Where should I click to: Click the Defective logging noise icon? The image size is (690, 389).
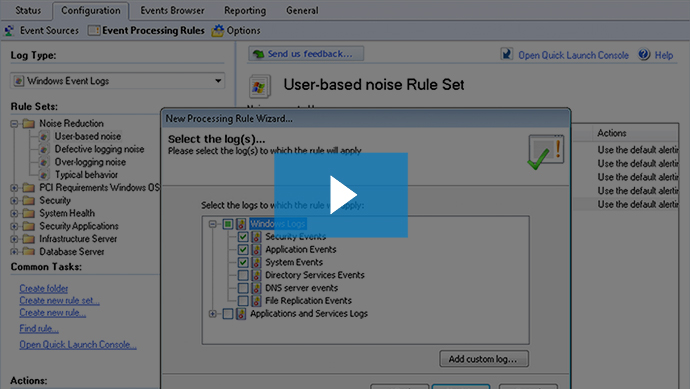point(44,149)
